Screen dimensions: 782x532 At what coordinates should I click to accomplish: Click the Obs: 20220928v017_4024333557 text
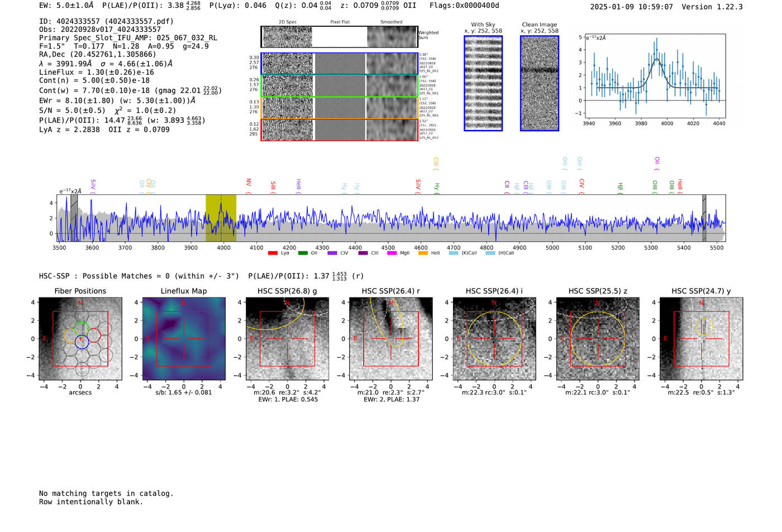coord(100,30)
